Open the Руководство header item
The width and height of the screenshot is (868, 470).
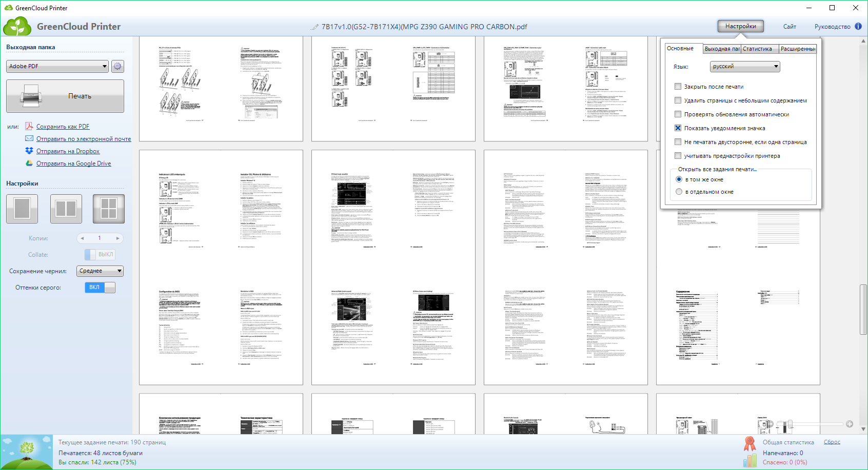pos(832,27)
